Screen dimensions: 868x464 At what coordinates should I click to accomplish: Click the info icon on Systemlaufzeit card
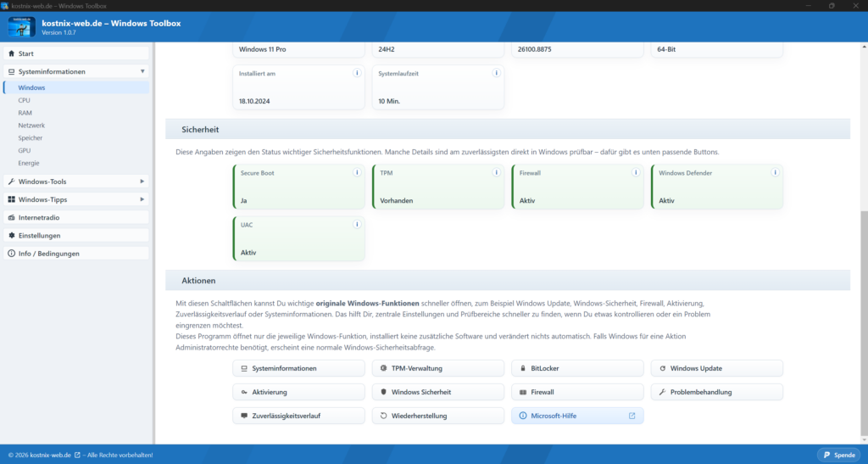coord(496,73)
